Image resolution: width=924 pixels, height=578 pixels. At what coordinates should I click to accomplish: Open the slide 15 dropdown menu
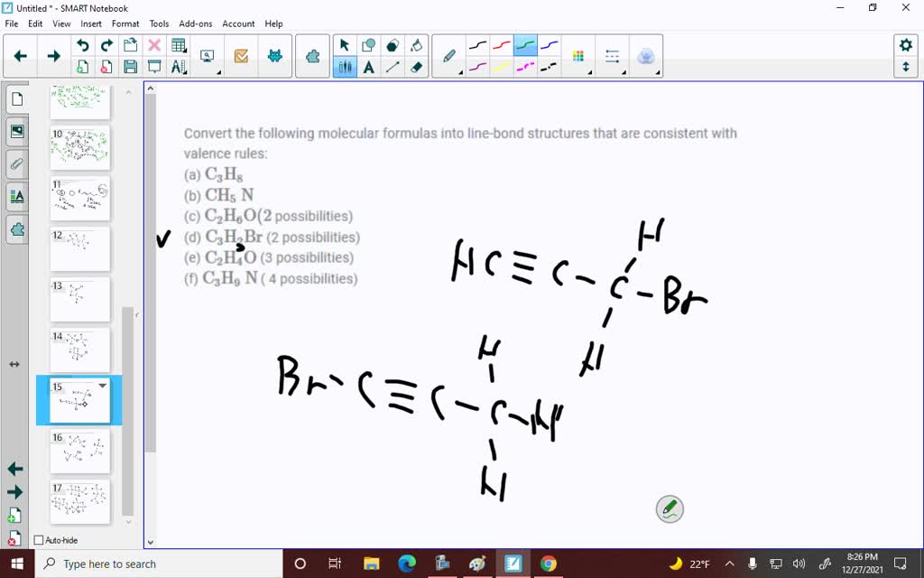[102, 386]
